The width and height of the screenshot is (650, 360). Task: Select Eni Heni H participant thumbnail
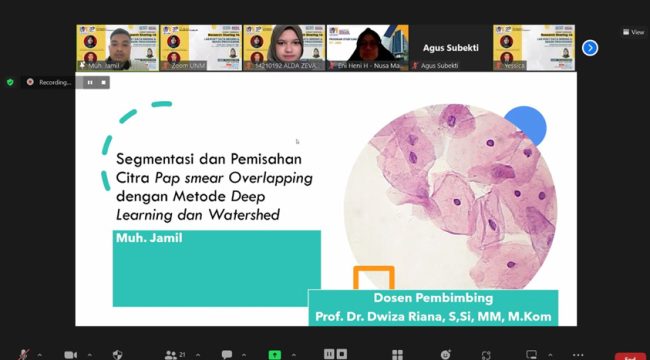tap(368, 48)
